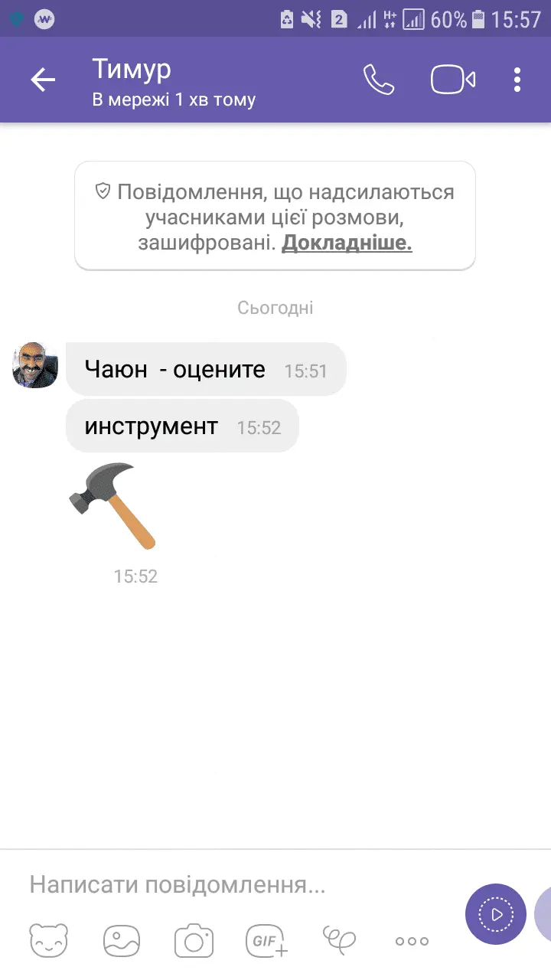Viewport: 551px width, 980px height.
Task: Open the 'Докладніше.' encryption link
Action: [347, 243]
